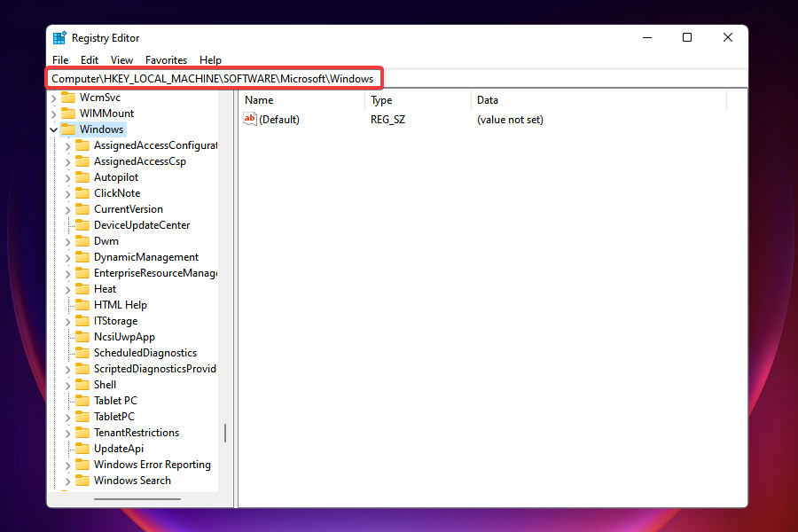The width and height of the screenshot is (798, 532).
Task: Click the tree pane horizontal scrollbar thumb
Action: (x=137, y=499)
